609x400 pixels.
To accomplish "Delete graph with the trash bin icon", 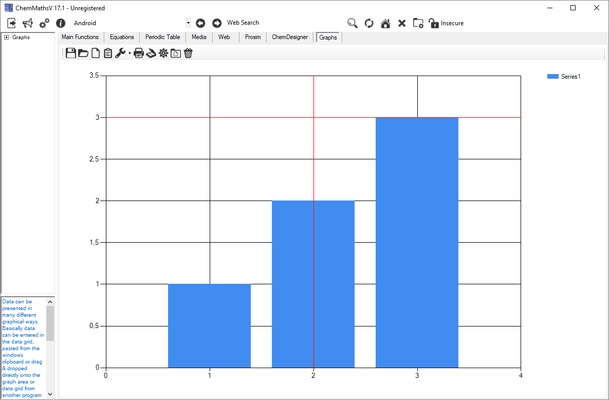I will pos(188,53).
